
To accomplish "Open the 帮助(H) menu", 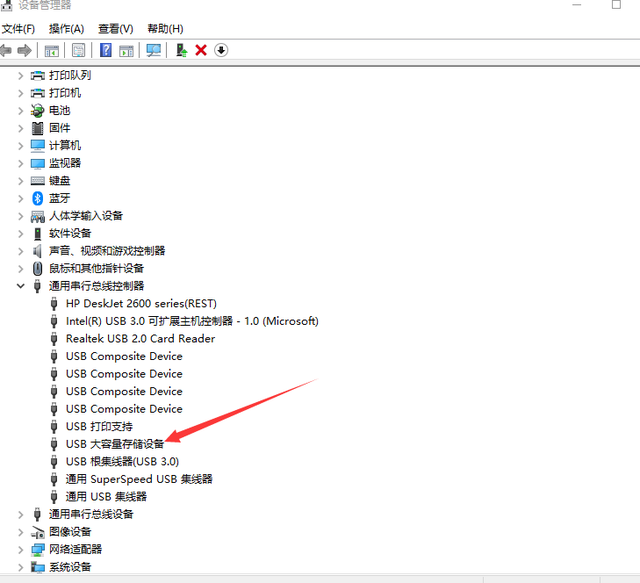I will pyautogui.click(x=165, y=29).
